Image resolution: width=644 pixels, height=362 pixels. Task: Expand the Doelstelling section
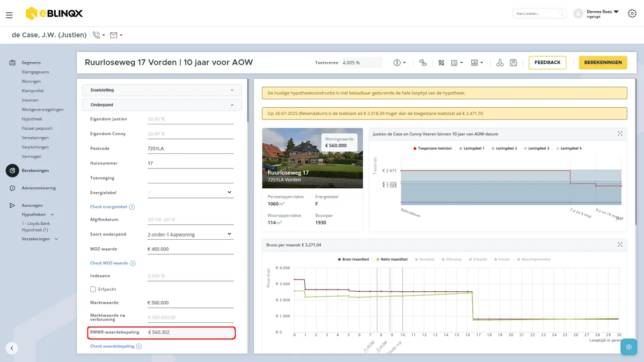(162, 90)
